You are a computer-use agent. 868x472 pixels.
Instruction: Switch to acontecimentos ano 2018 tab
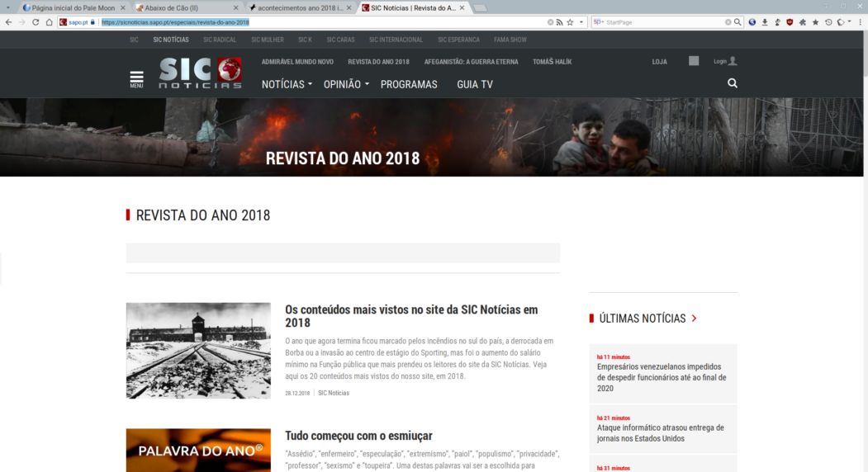(x=299, y=7)
